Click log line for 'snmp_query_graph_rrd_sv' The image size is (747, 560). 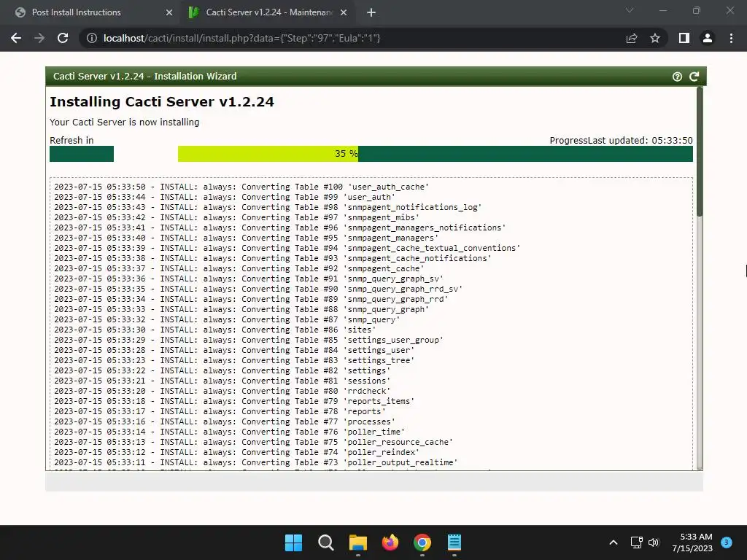[258, 289]
